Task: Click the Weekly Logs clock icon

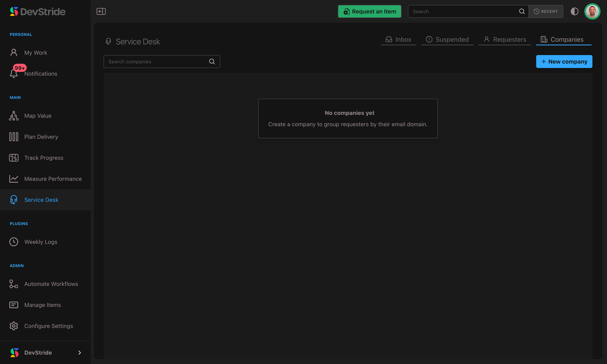Action: point(14,242)
